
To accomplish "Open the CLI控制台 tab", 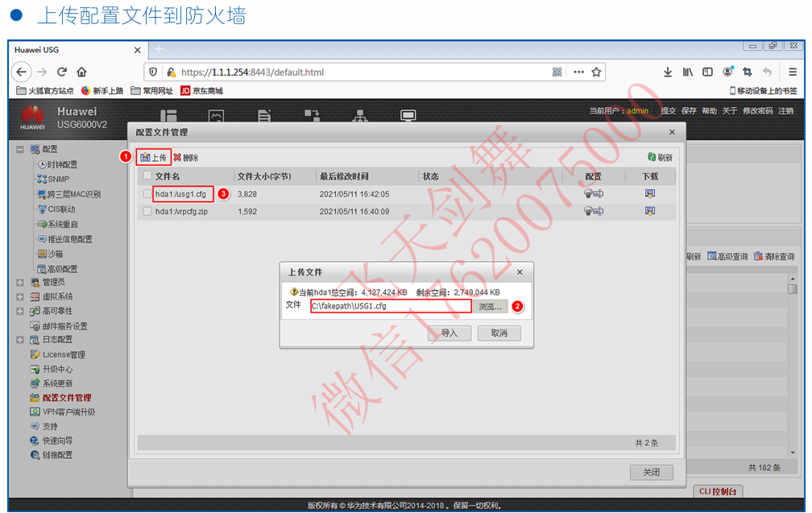I will point(718,491).
